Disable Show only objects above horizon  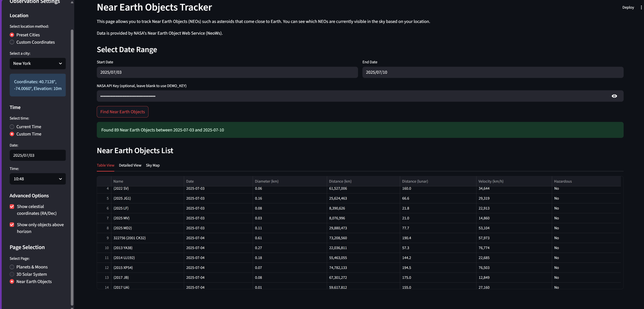point(12,225)
